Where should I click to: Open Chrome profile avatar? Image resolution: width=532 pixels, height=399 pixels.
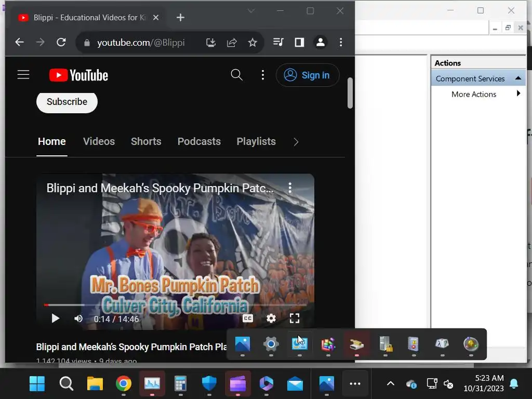point(320,42)
